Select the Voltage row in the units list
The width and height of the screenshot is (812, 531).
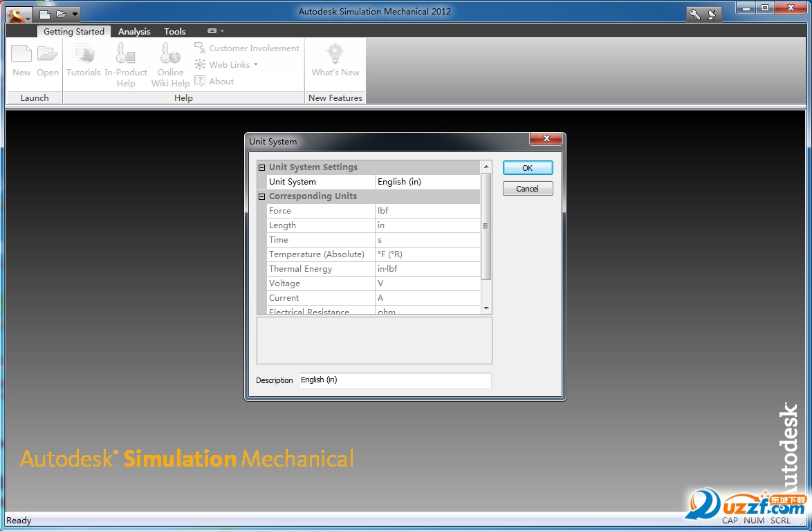373,283
